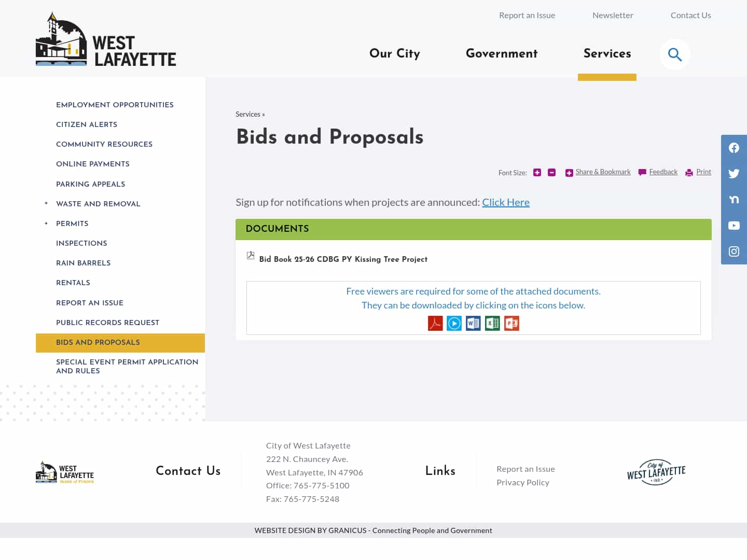Increase font size with plus button
Screen dimensions: 747x560
click(537, 173)
